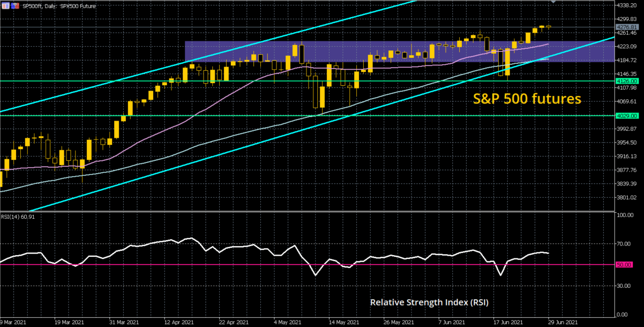Click the 4223.09 price axis value

[x=627, y=47]
